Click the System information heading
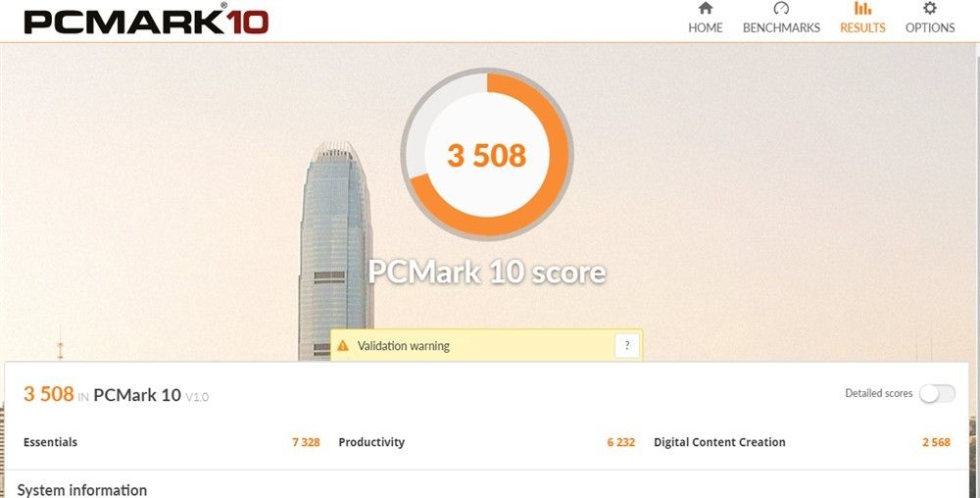Viewport: 980px width, 498px height. coord(82,490)
